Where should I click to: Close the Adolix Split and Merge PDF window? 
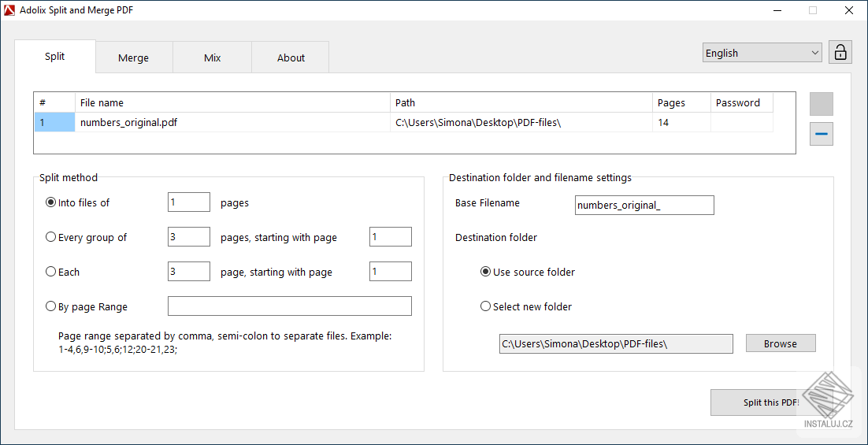point(848,10)
